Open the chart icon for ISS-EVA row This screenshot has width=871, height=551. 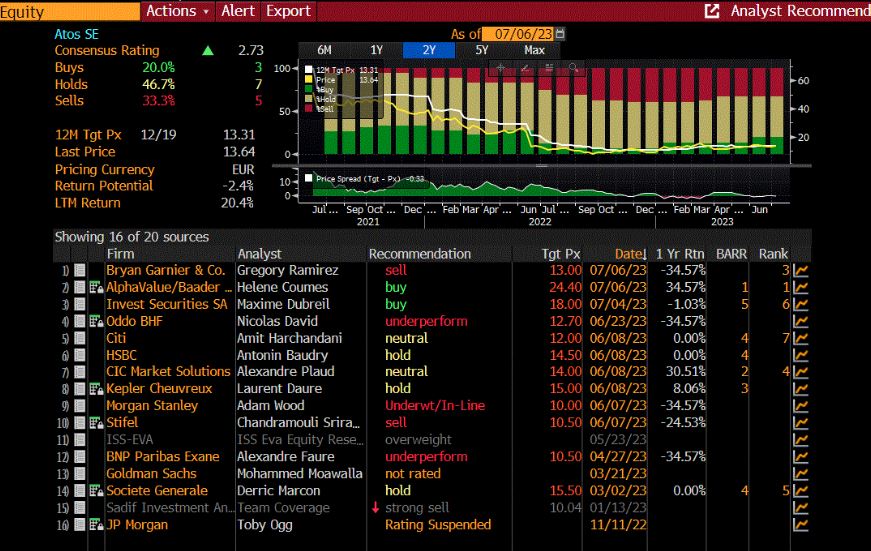tap(800, 439)
